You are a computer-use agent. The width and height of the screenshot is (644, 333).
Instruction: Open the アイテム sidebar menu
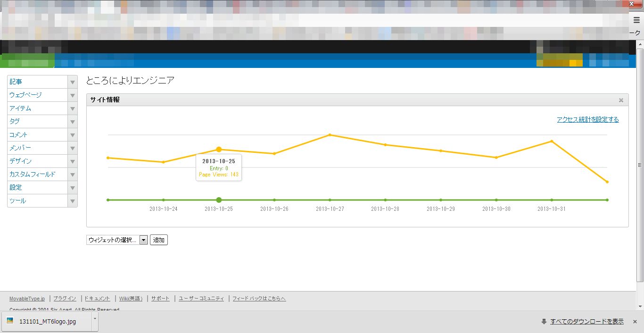click(38, 108)
